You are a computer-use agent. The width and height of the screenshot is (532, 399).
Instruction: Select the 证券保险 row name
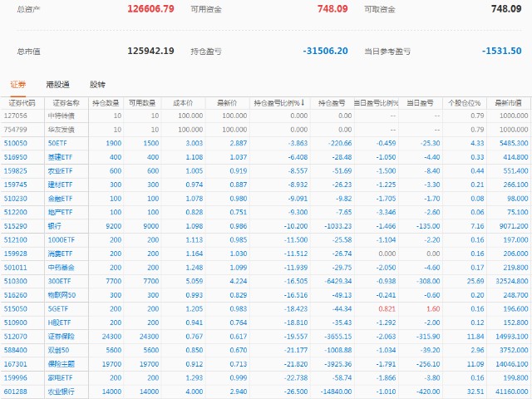(61, 336)
